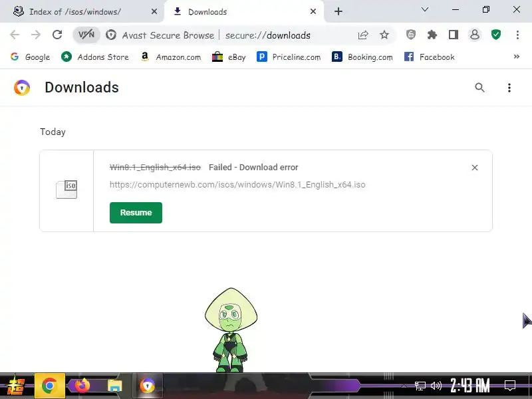Image resolution: width=532 pixels, height=399 pixels.
Task: Open network status in system tray
Action: click(420, 386)
